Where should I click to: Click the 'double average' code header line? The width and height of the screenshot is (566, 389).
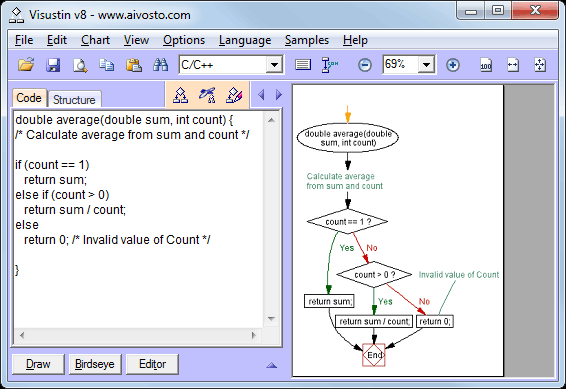click(125, 120)
